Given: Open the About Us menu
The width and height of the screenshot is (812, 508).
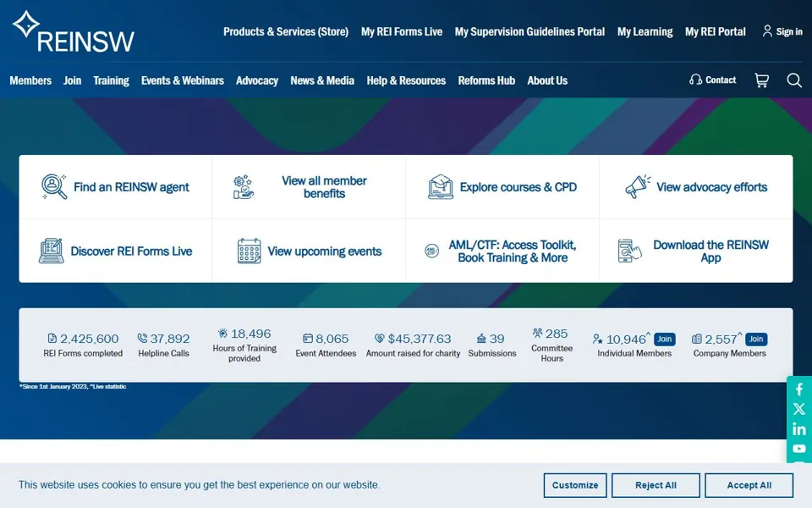Looking at the screenshot, I should [x=547, y=80].
